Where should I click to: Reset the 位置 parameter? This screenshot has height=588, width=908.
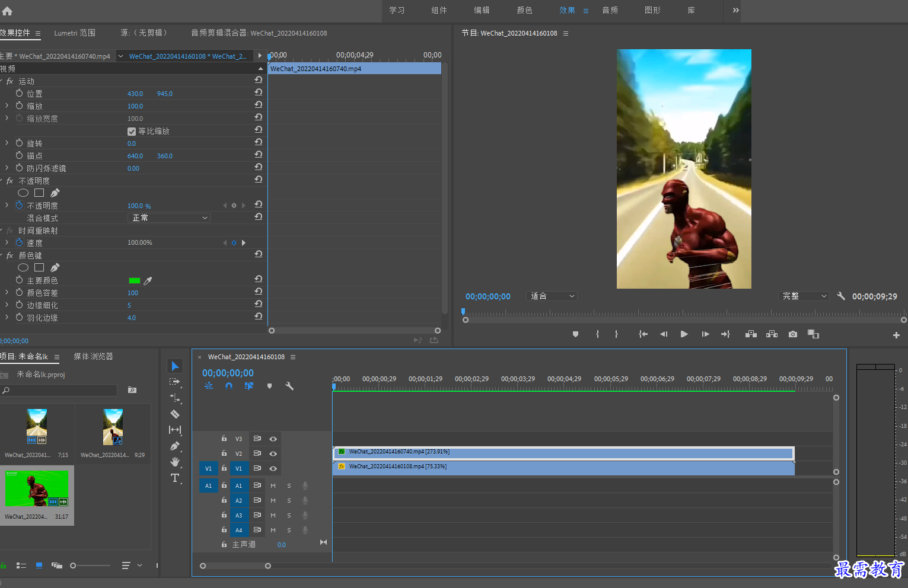click(259, 92)
